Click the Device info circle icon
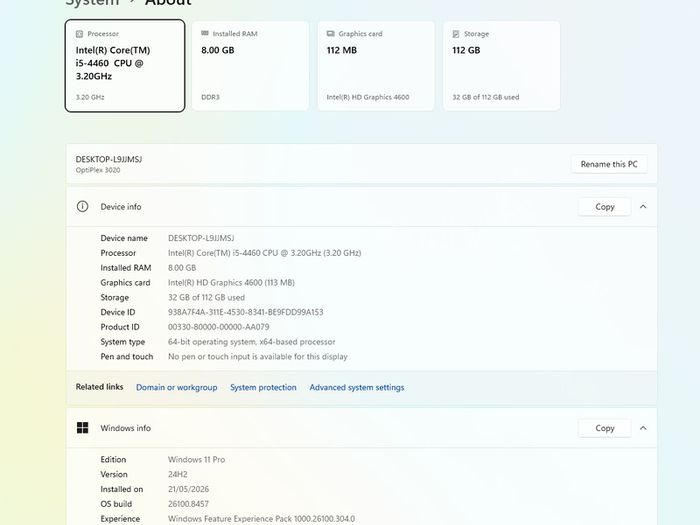 click(82, 207)
